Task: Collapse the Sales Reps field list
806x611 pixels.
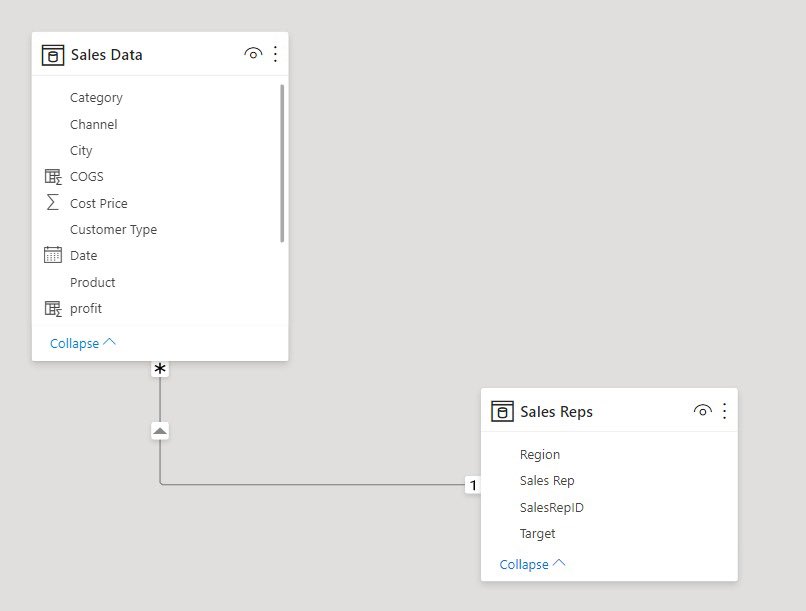Action: coord(525,564)
